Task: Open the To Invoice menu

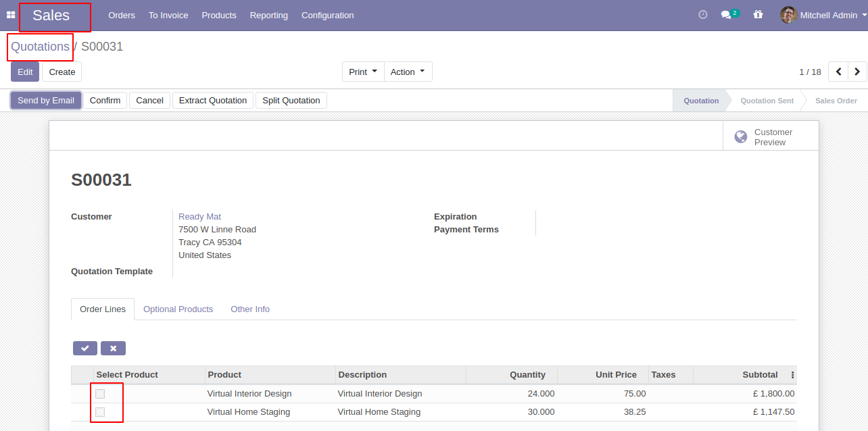Action: (168, 15)
